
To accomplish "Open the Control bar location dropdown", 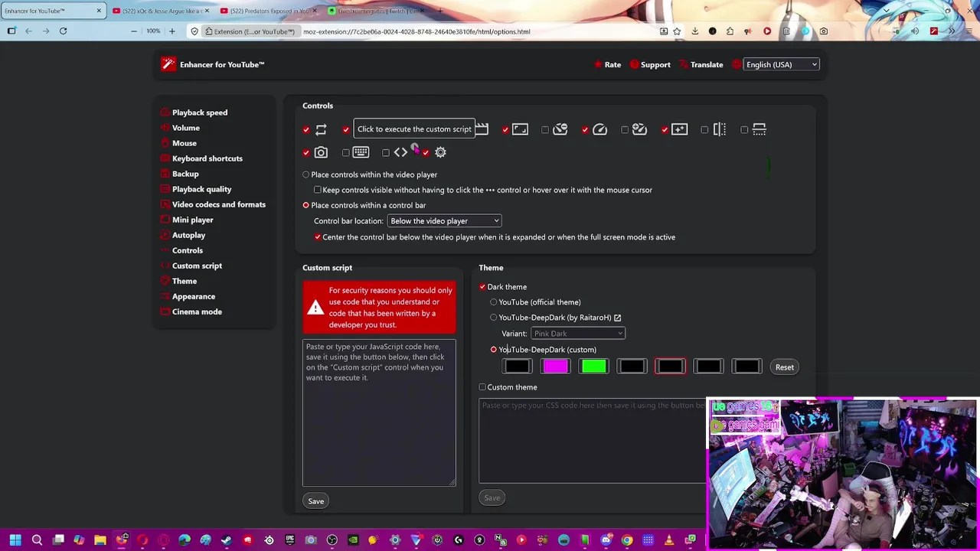I will (x=445, y=221).
